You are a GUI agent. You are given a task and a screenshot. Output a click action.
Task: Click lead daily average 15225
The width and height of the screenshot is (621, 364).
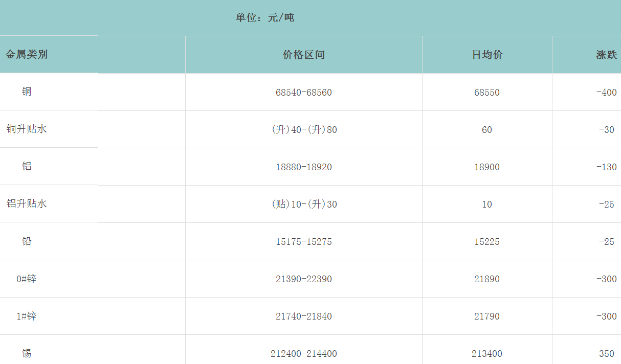pos(486,242)
